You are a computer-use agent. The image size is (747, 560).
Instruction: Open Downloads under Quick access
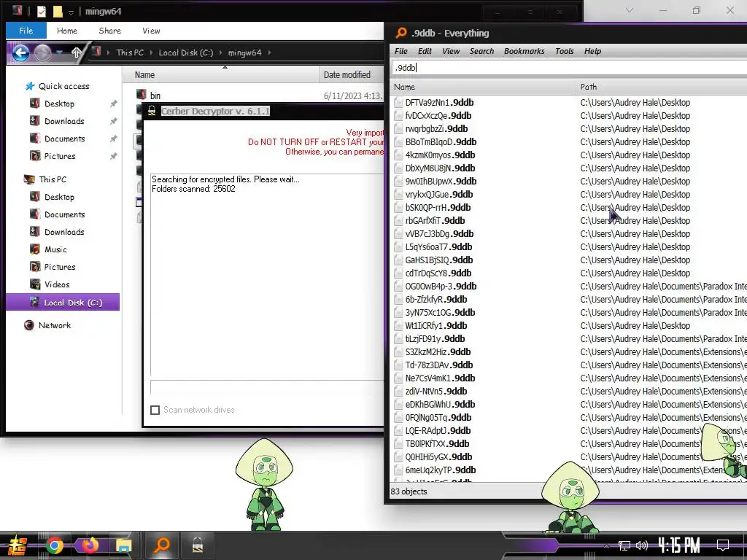coord(64,121)
